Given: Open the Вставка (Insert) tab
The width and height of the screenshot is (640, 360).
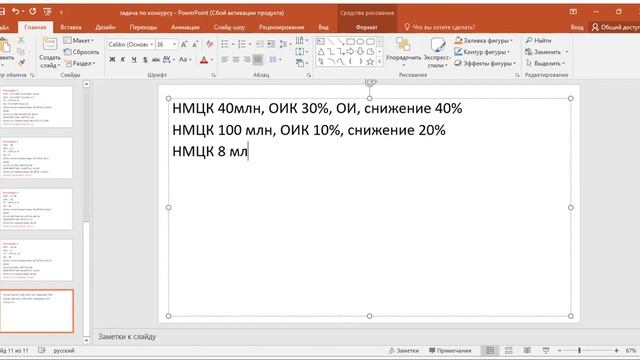Looking at the screenshot, I should point(71,27).
